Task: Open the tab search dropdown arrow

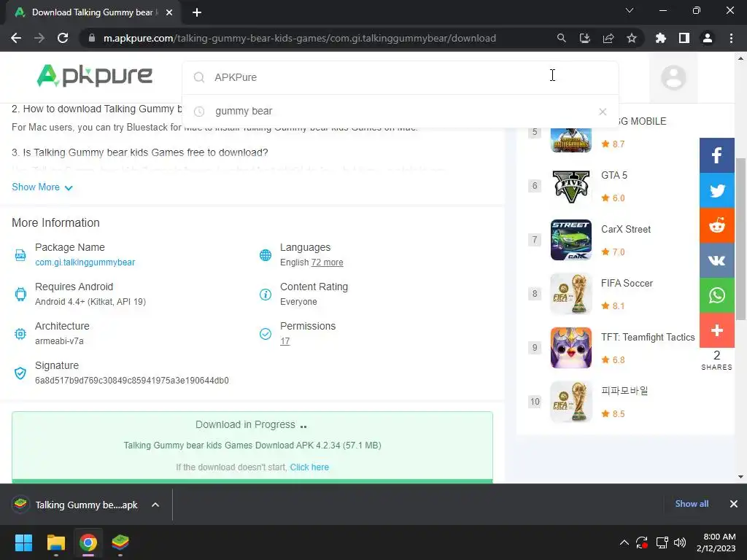Action: (x=630, y=10)
